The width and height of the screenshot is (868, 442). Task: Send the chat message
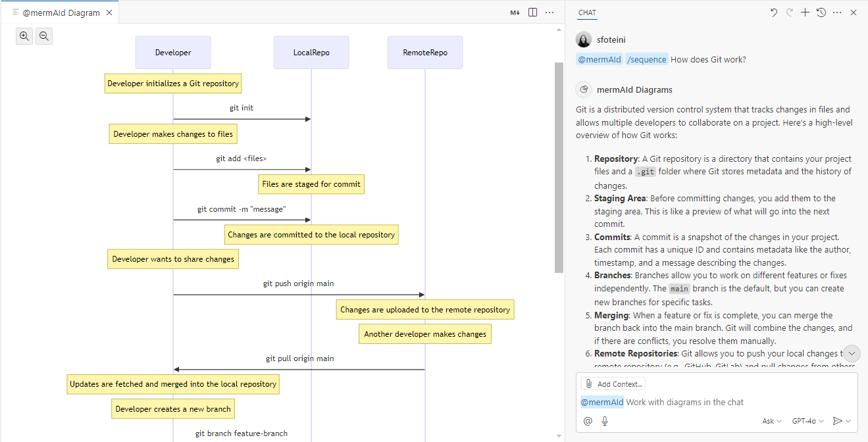pyautogui.click(x=837, y=421)
